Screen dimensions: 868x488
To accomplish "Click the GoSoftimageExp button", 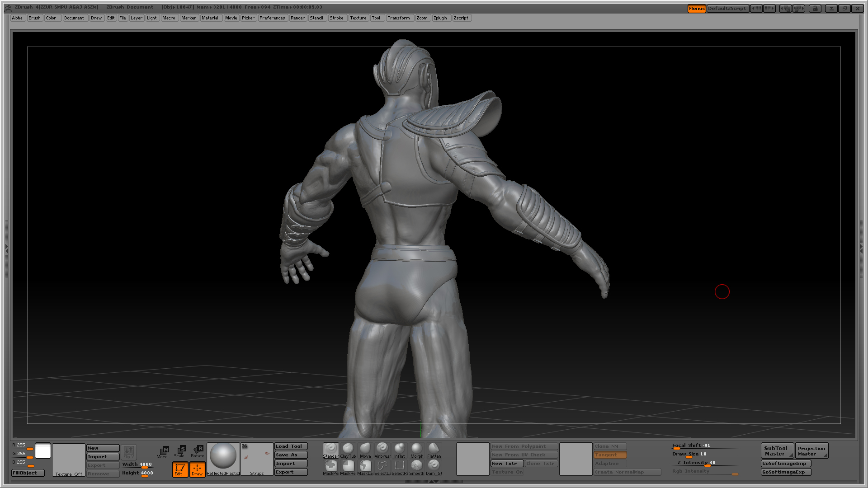I will 786,472.
